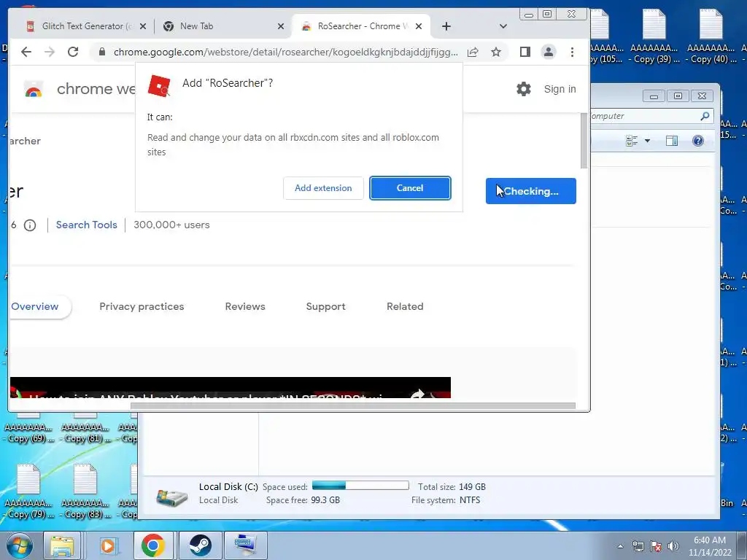This screenshot has width=747, height=560.
Task: Open the Search Tools category link
Action: point(86,225)
